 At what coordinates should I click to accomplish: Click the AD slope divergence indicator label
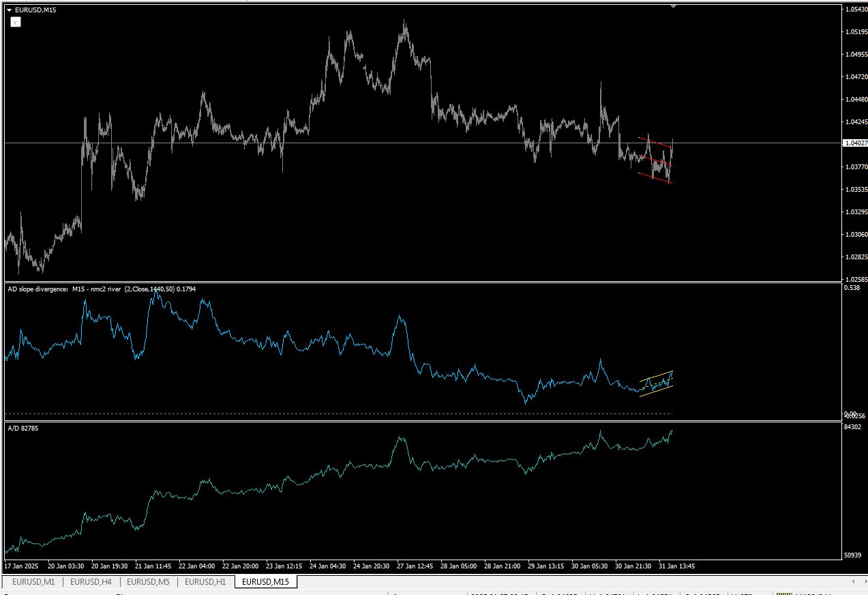(102, 289)
